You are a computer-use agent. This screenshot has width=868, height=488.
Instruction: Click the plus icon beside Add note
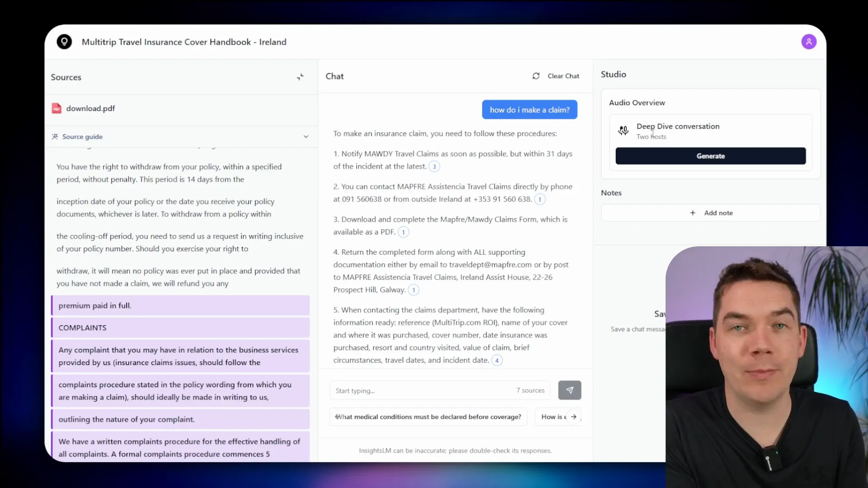(693, 213)
